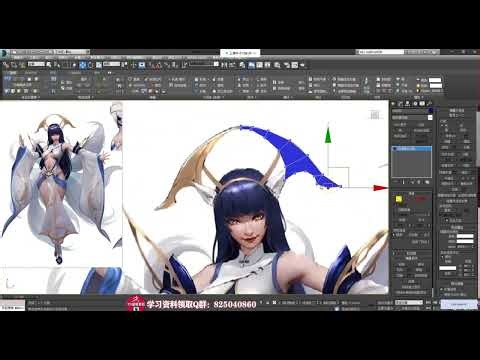Toggle the Window/Crossing selection button

click(74, 65)
